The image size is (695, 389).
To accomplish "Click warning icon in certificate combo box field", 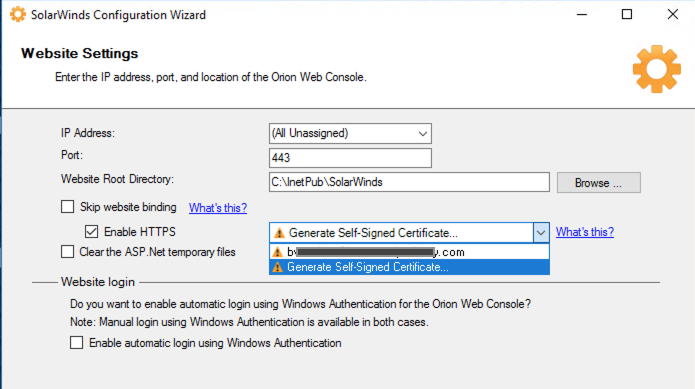I will click(279, 233).
